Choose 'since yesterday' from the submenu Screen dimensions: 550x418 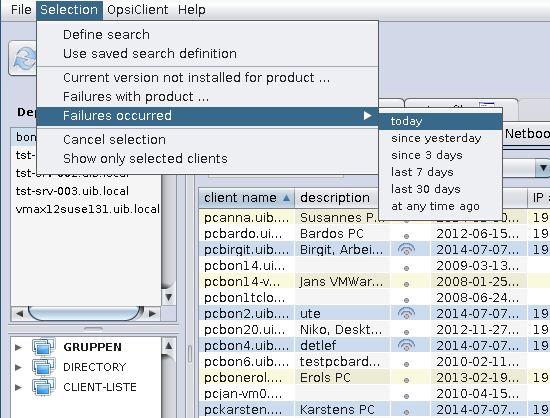click(x=436, y=138)
